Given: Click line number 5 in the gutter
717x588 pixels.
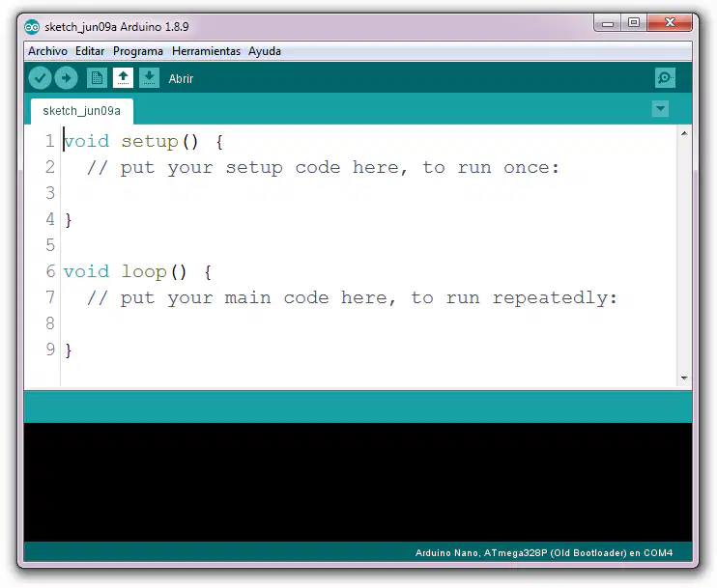Looking at the screenshot, I should pyautogui.click(x=50, y=245).
